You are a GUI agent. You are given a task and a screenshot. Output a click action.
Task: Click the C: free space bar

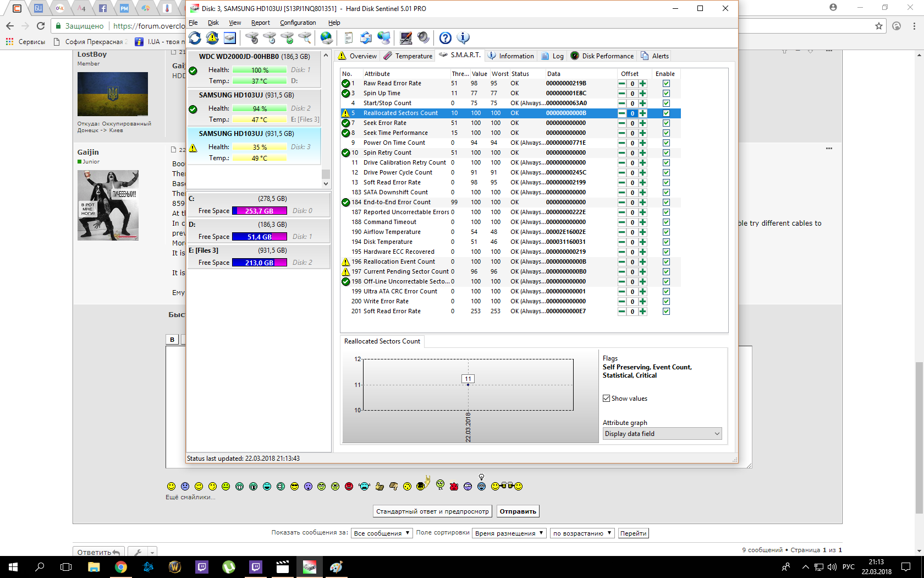coord(259,211)
